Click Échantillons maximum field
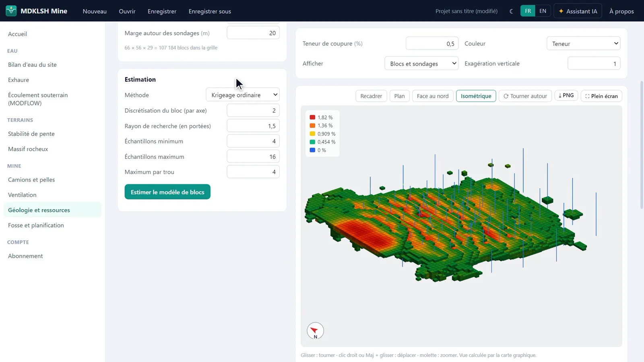This screenshot has width=644, height=362. pos(253,156)
